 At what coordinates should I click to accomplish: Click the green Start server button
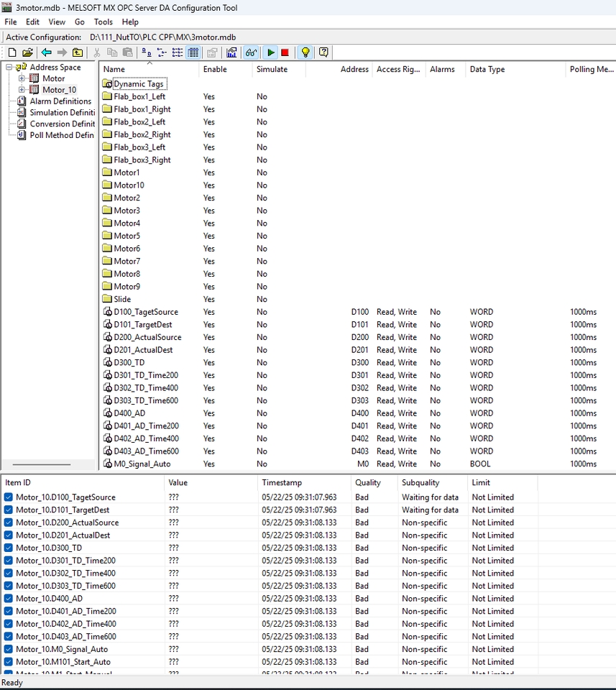(270, 52)
